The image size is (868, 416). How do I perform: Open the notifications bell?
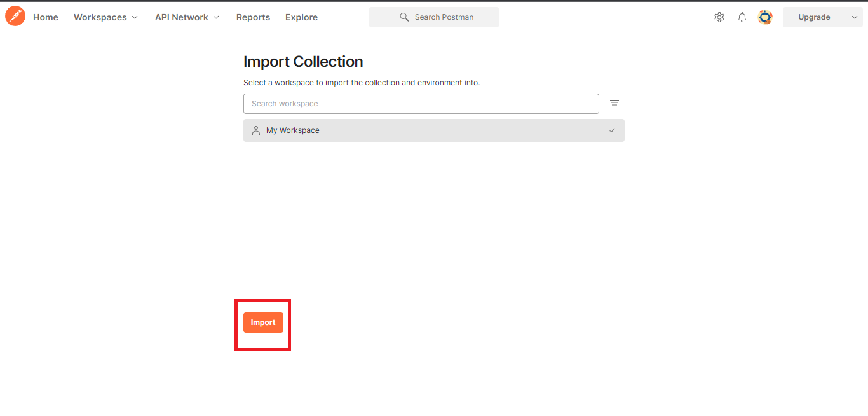pyautogui.click(x=742, y=17)
